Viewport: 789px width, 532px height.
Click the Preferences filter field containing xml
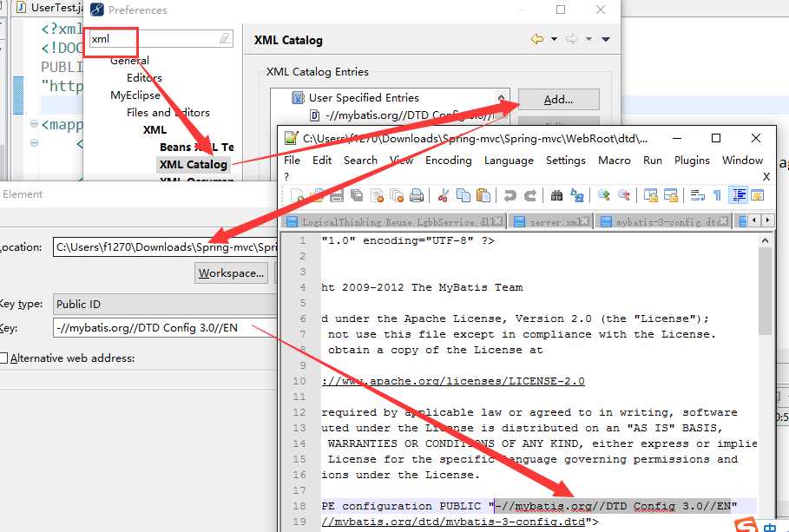pos(161,38)
